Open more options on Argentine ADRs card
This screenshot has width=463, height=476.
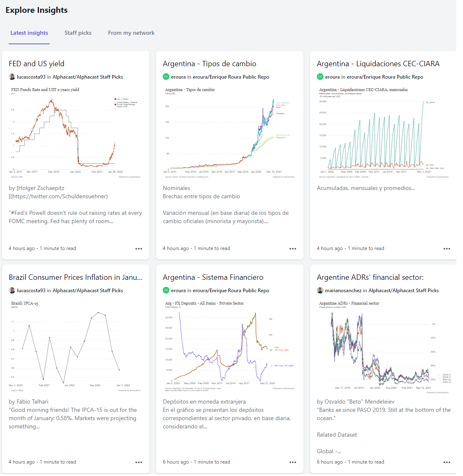pyautogui.click(x=446, y=462)
